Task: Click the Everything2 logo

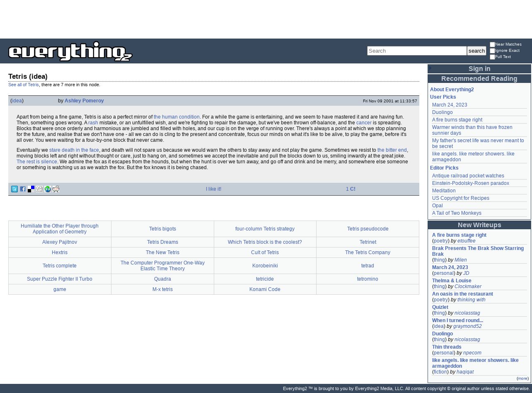Action: 70,51
